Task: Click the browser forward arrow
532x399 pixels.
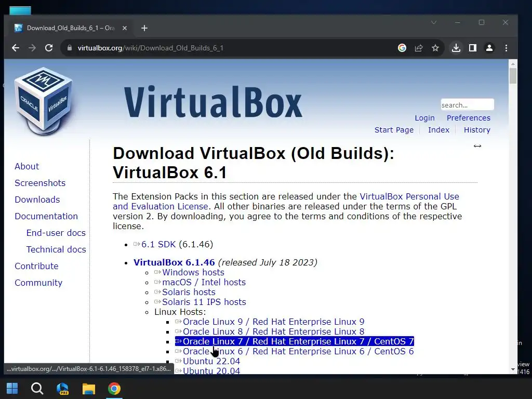Action: [x=32, y=48]
